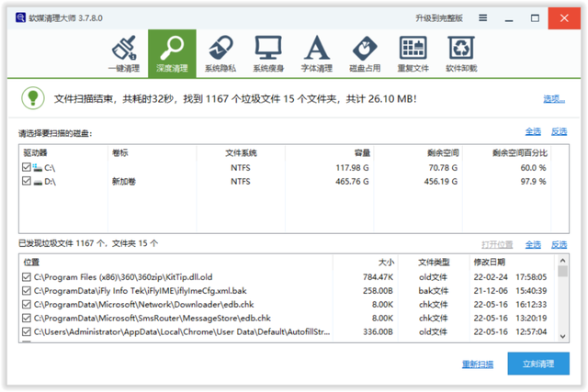Click 全选 above the junk file list

533,245
